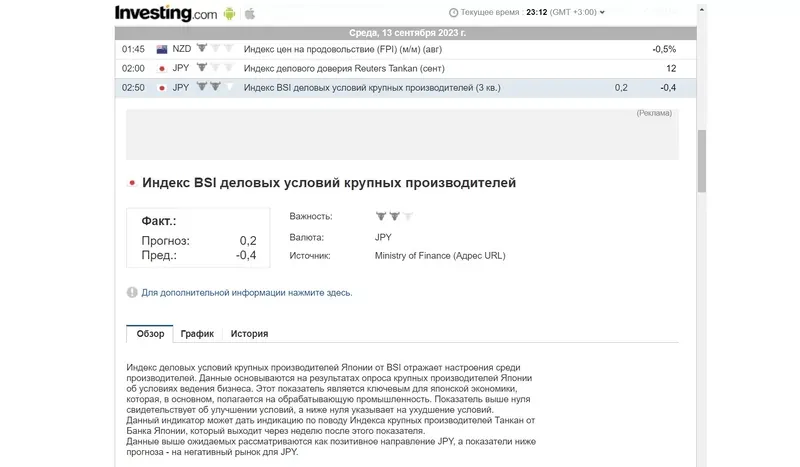Click the page scrollbar thumb

tap(702, 161)
